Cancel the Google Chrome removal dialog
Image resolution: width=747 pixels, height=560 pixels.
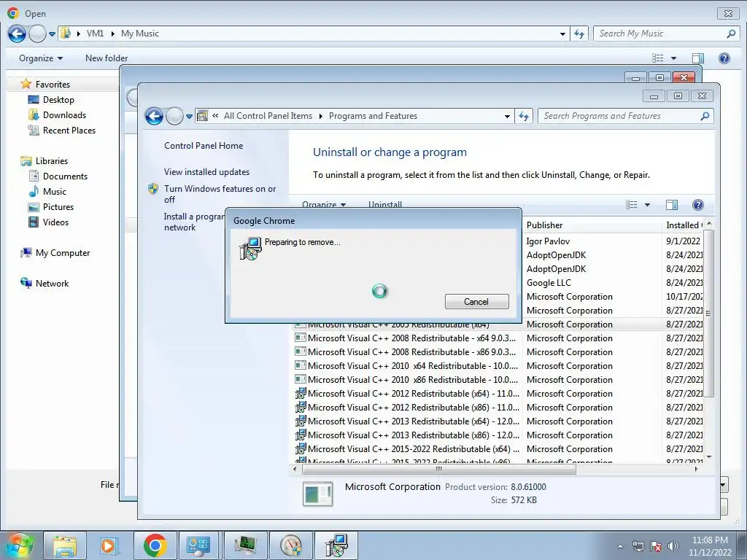coord(476,301)
